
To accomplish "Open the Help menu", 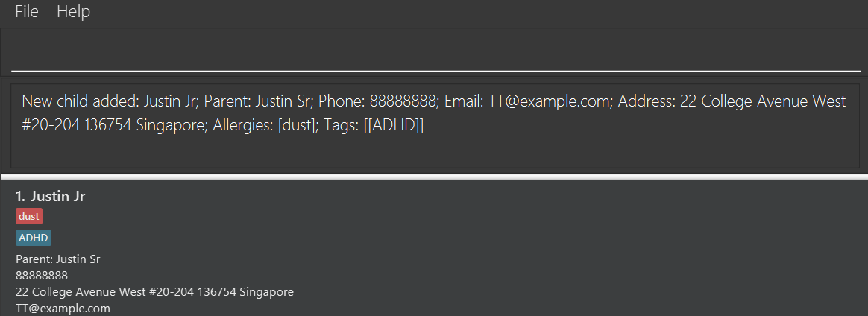I will [73, 12].
